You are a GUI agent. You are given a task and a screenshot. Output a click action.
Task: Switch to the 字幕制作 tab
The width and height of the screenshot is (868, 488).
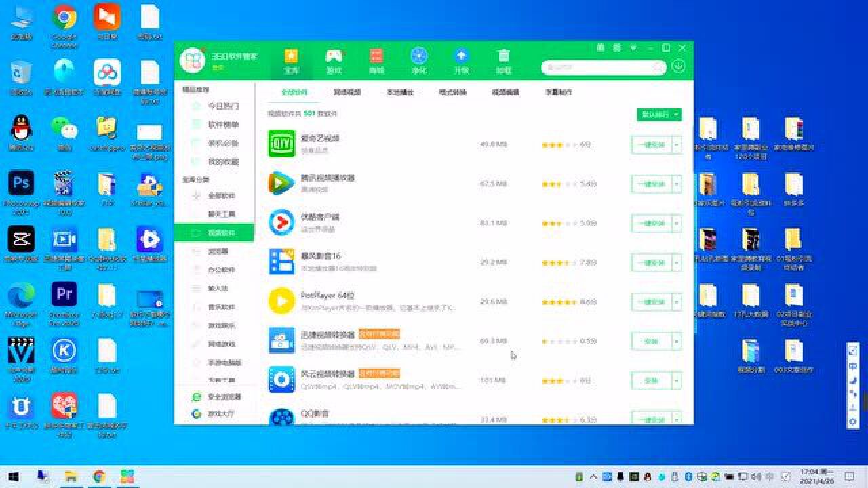click(558, 92)
